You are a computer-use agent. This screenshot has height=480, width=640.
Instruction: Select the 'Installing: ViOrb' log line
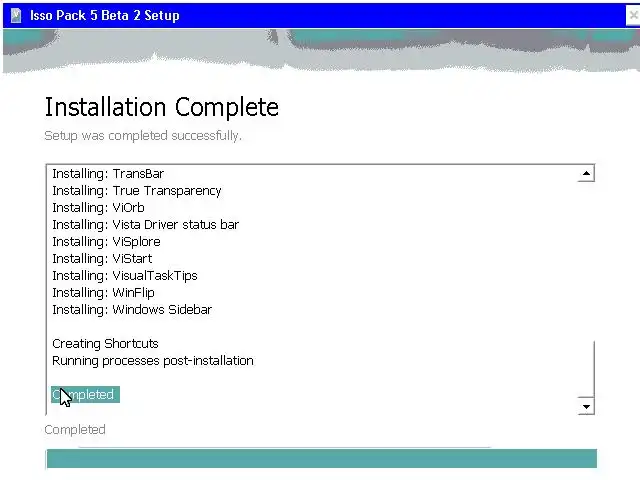click(x=98, y=208)
